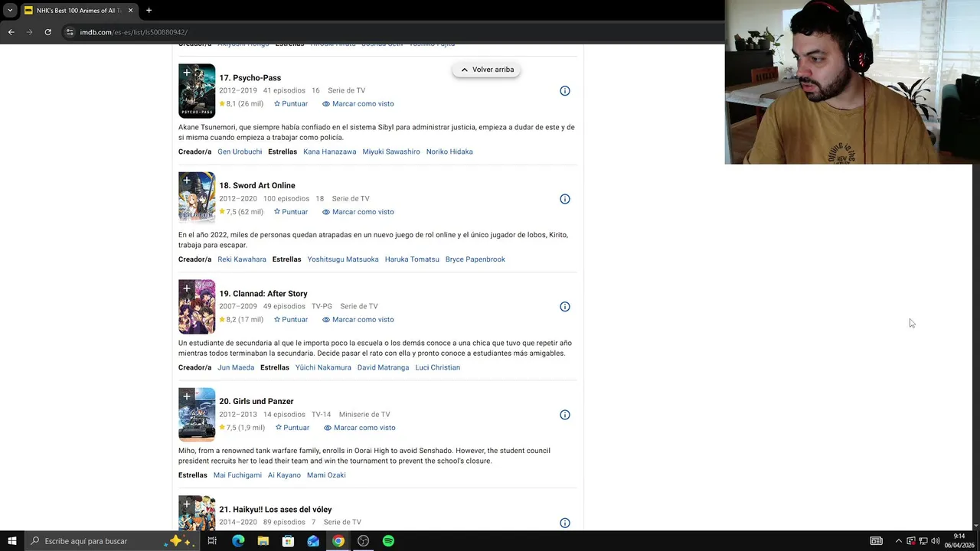The image size is (980, 551).
Task: Open info icon for Psycho-Pass
Action: click(x=565, y=91)
